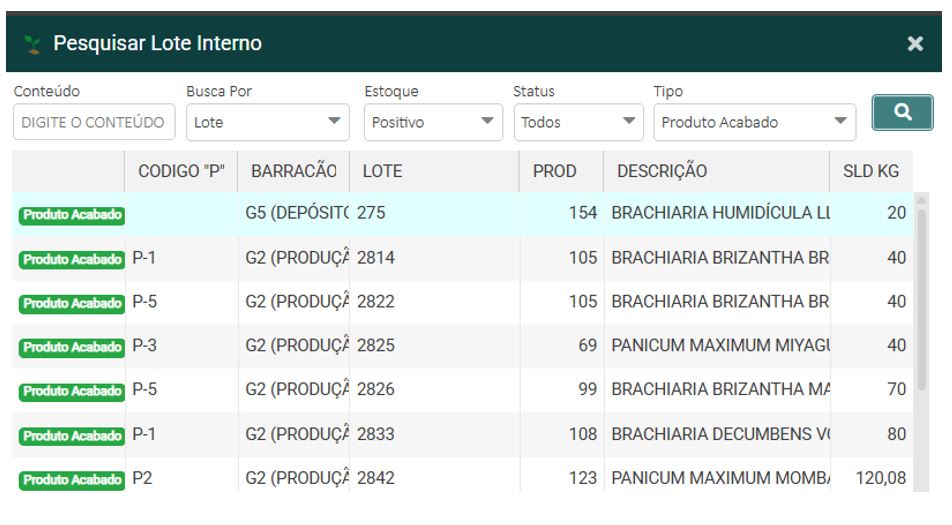952x525 pixels.
Task: Type in the Conteúdo input field
Action: click(94, 122)
